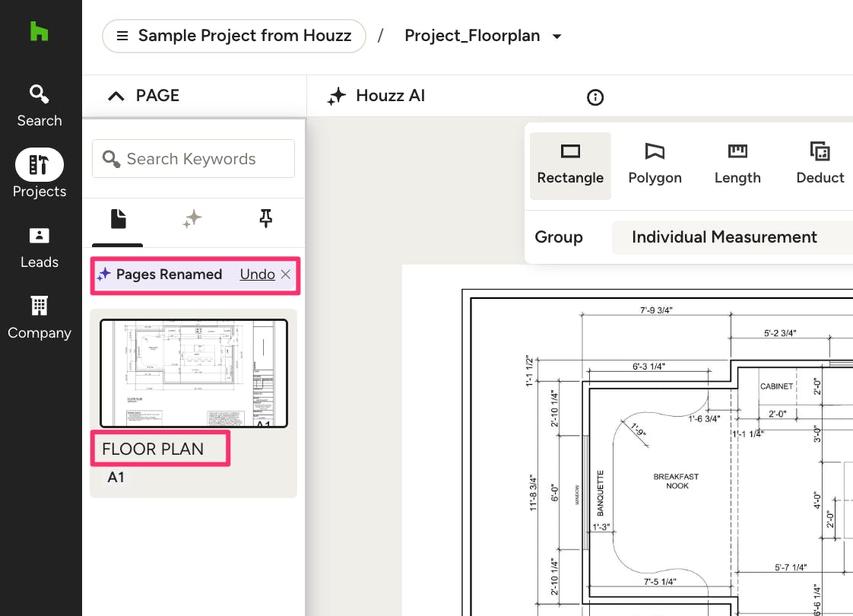Go to Projects in the sidebar
Viewport: 853px width, 616px height.
pyautogui.click(x=40, y=173)
